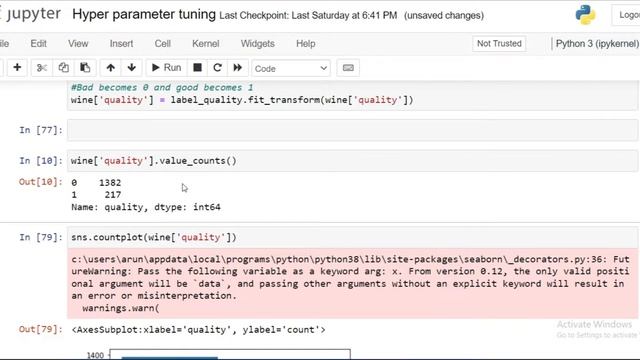
Task: Rename notebook title Hyper parameter tuning
Action: click(x=144, y=15)
